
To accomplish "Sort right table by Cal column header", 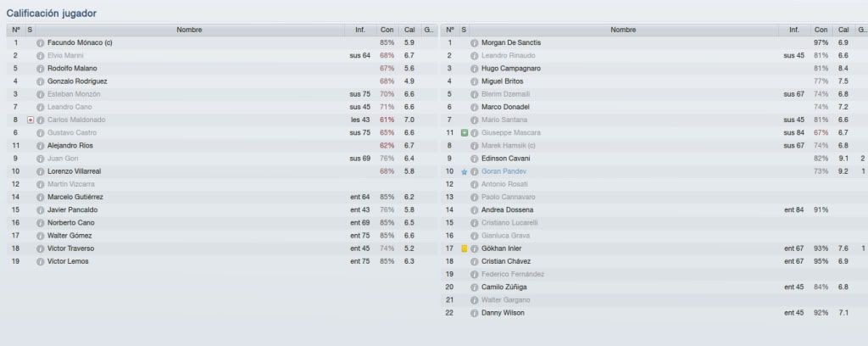I will coord(843,30).
